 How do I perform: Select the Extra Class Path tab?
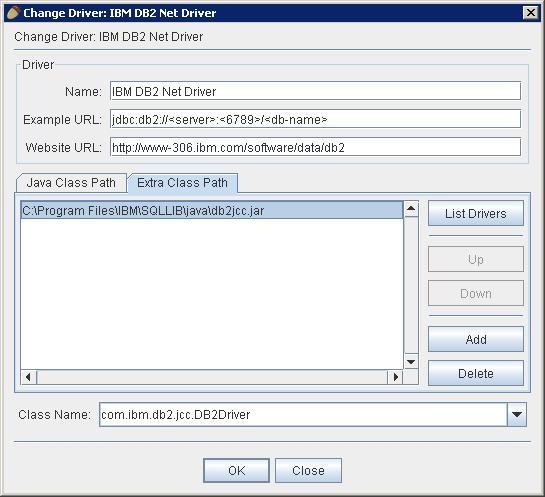pyautogui.click(x=182, y=183)
